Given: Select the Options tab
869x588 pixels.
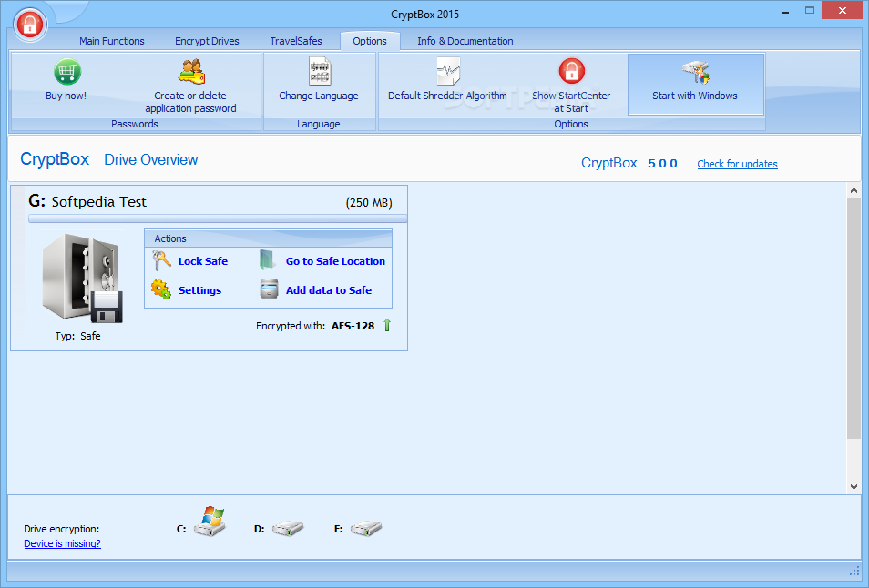Looking at the screenshot, I should (x=370, y=41).
